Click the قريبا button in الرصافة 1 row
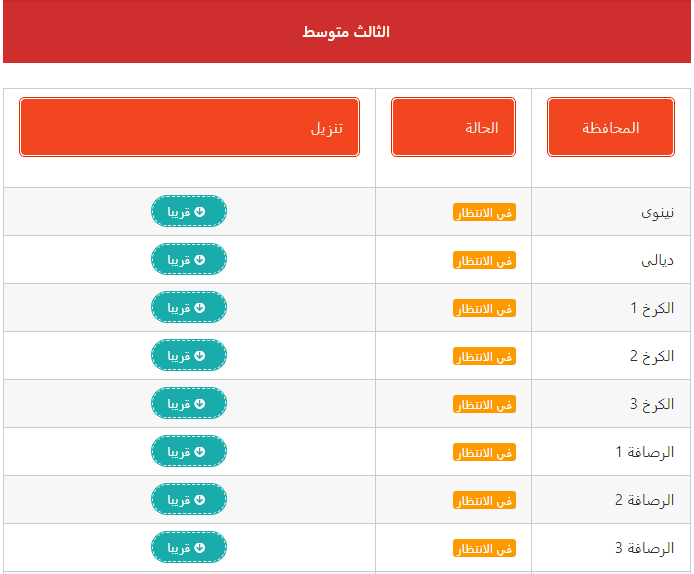 pyautogui.click(x=189, y=451)
